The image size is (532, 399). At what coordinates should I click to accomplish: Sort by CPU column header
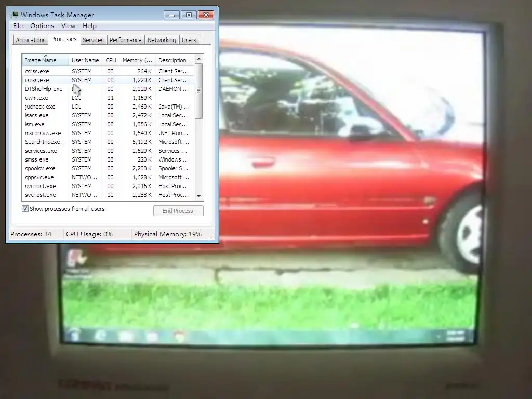tap(111, 60)
